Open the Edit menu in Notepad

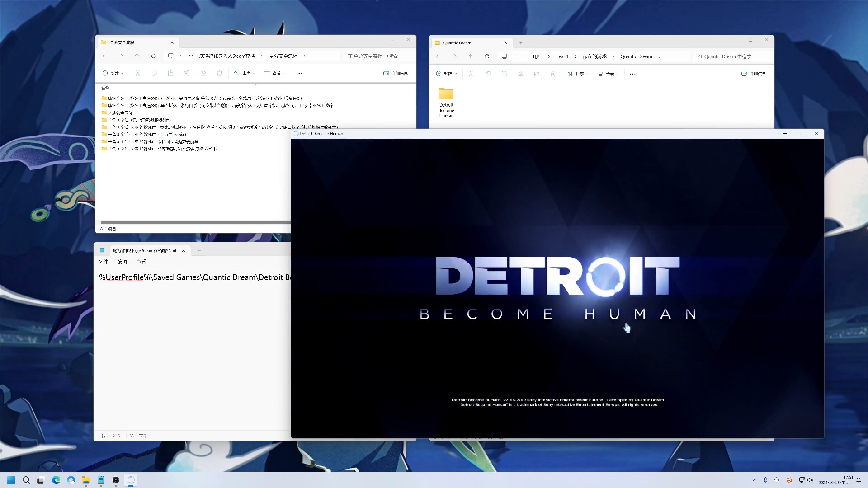pos(122,262)
